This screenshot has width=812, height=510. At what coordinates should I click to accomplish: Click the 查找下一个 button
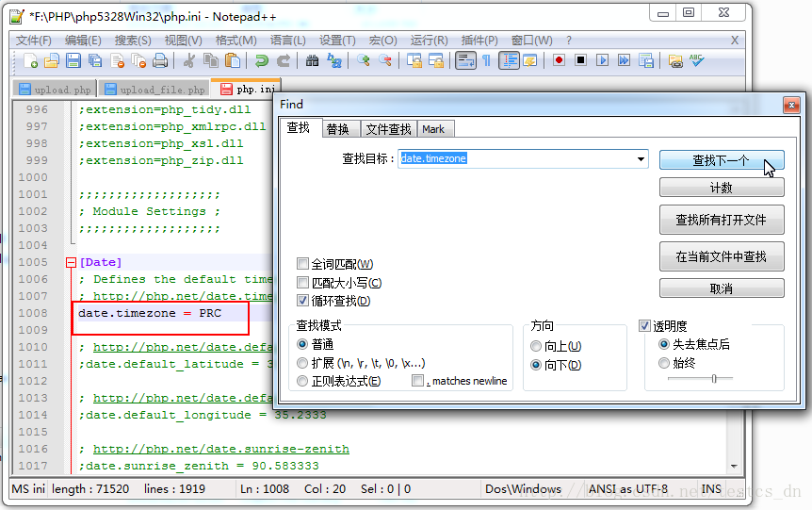coord(722,160)
